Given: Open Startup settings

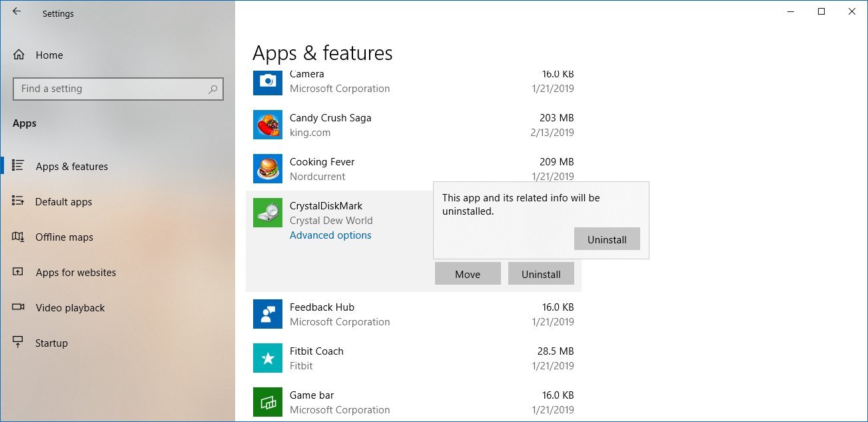Looking at the screenshot, I should pos(51,343).
